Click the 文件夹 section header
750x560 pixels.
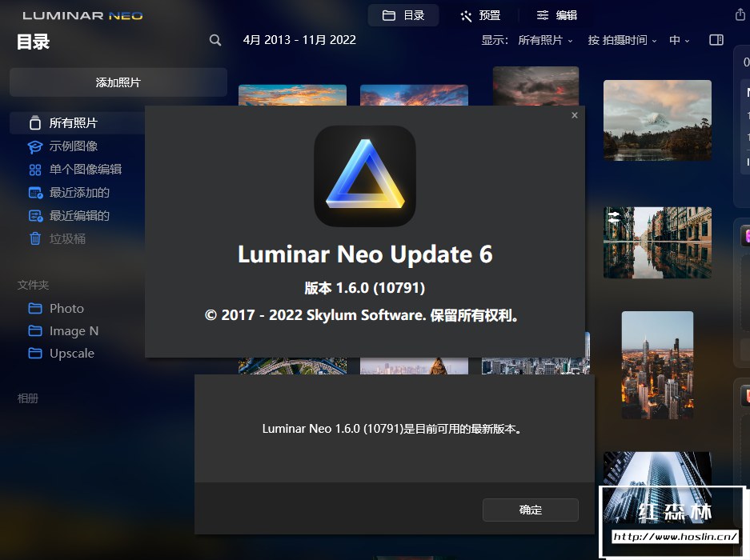click(x=33, y=285)
